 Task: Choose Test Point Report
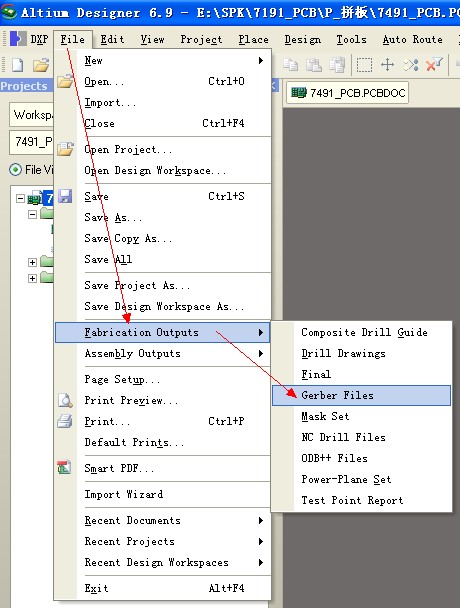[x=361, y=500]
